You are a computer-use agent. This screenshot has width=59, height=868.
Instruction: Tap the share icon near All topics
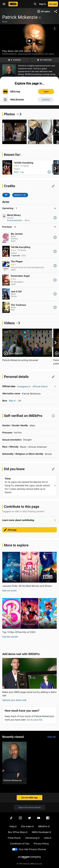click(55, 11)
